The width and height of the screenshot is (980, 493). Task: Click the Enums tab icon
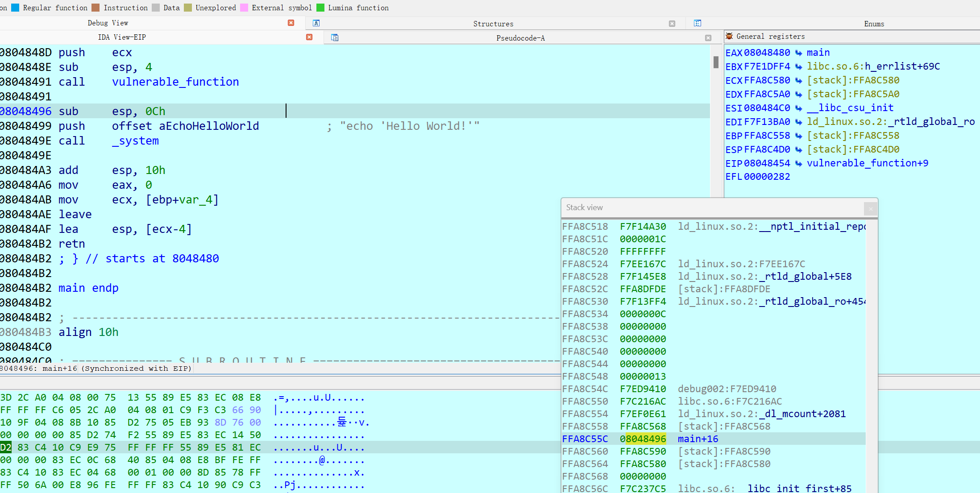(x=698, y=23)
